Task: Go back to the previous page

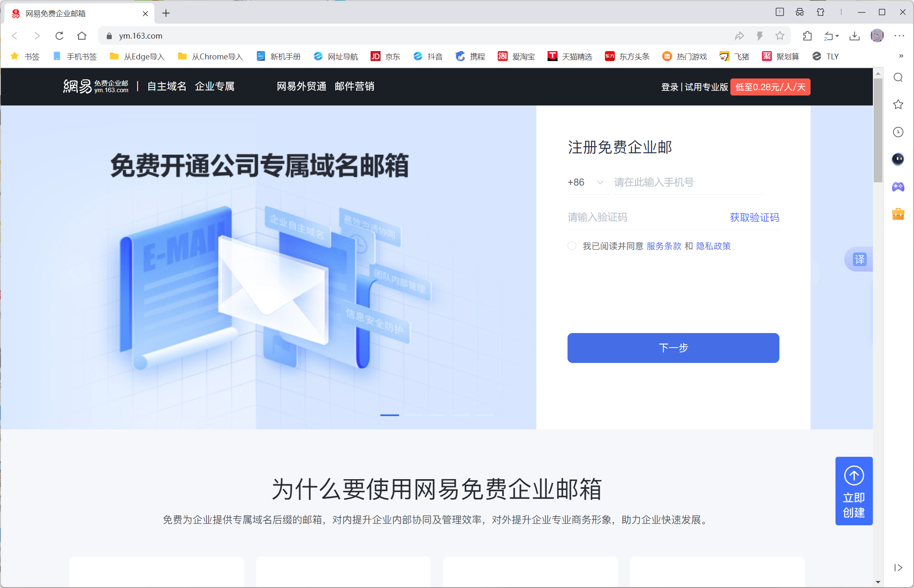Action: point(15,36)
